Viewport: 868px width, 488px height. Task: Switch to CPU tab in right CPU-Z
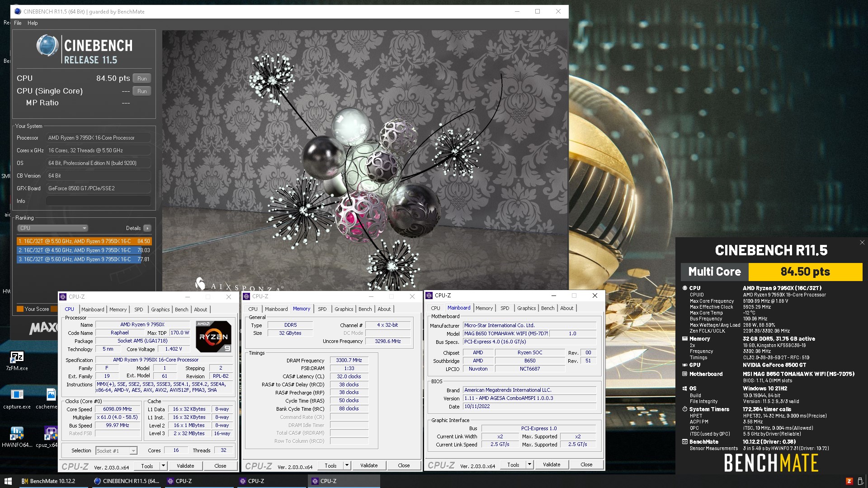click(x=435, y=308)
